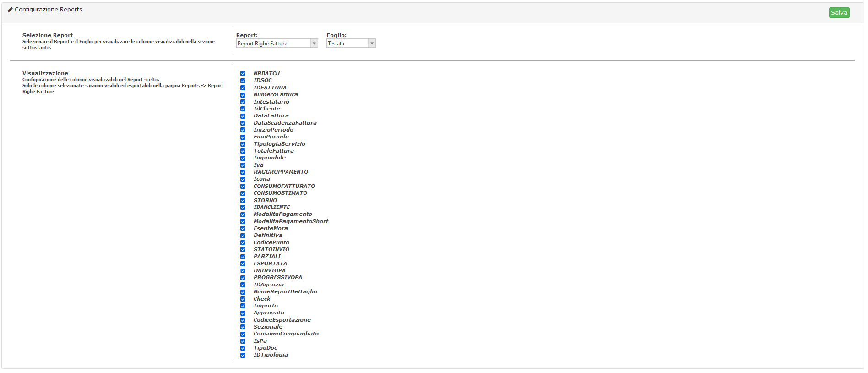Uncheck the TipologiaServizio checkbox
868x373 pixels.
(243, 144)
